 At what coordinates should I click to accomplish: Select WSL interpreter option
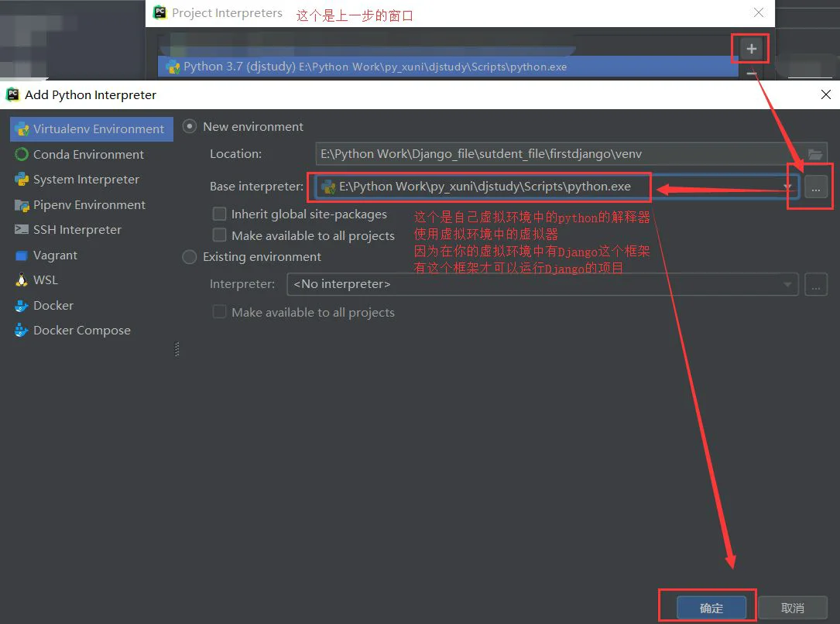pos(46,280)
